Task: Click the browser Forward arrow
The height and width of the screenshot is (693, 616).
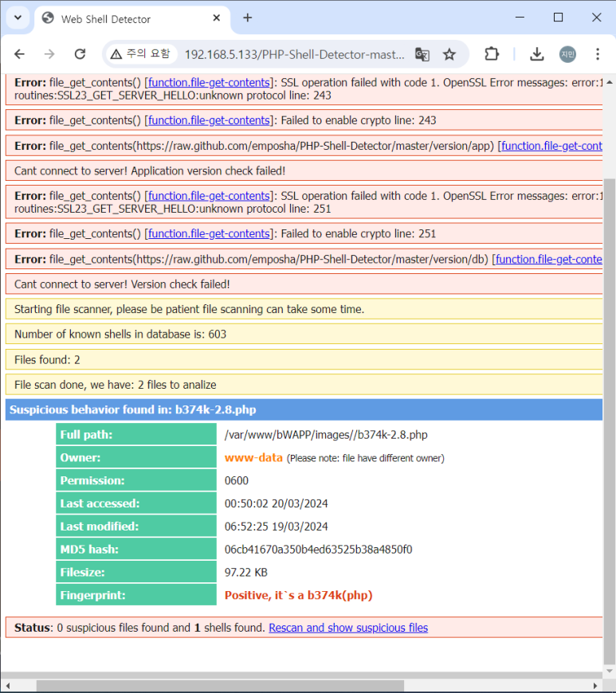Action: coord(49,54)
